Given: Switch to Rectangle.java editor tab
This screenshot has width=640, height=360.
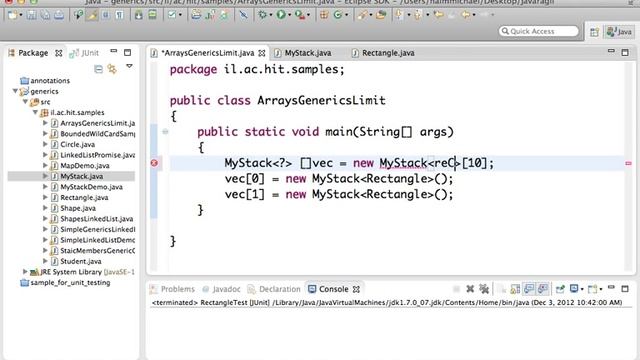Looking at the screenshot, I should pos(383,53).
